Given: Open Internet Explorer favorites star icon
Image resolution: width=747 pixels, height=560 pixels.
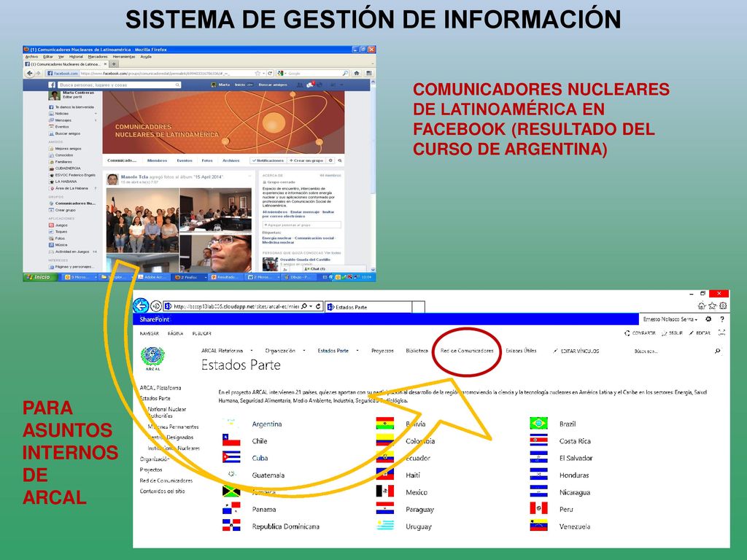Looking at the screenshot, I should [x=712, y=306].
